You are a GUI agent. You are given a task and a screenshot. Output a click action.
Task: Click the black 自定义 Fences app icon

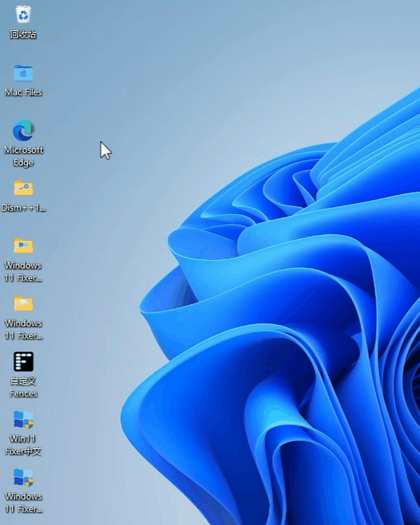[24, 362]
